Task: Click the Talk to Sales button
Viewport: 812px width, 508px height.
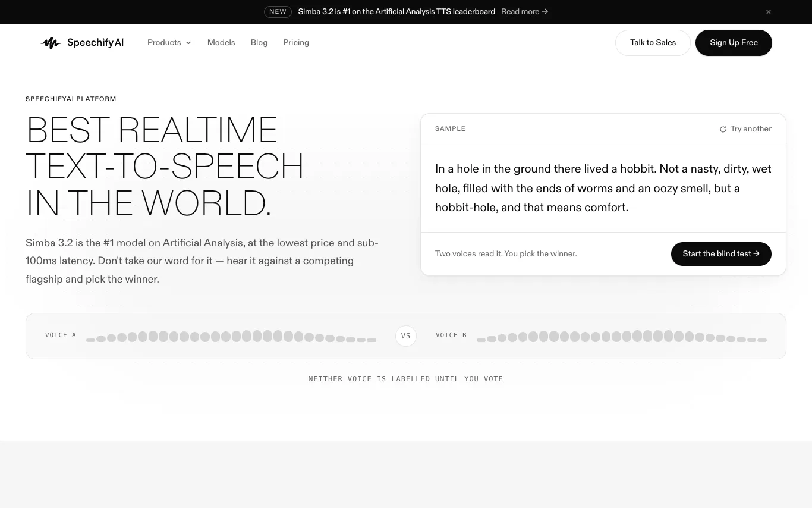Action: [x=653, y=43]
